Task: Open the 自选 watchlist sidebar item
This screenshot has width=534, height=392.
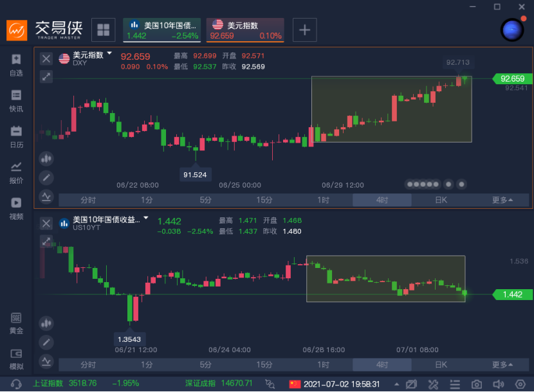Action: click(16, 66)
